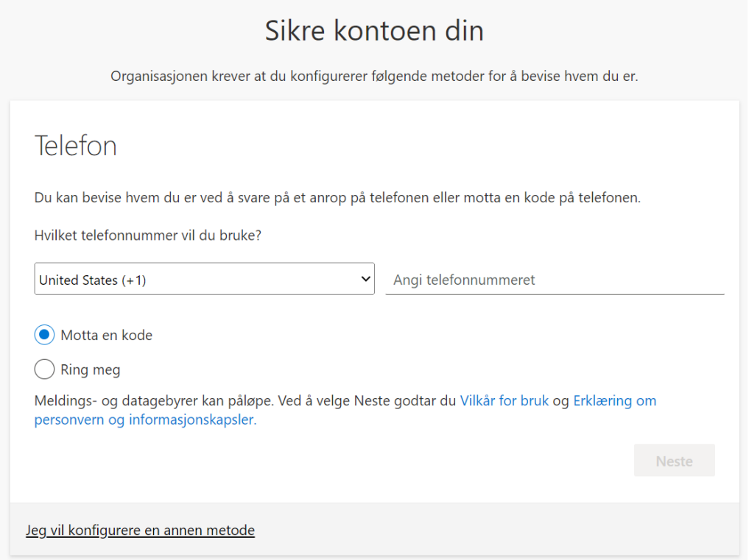Screen dimensions: 749x560
Task: Click the 'Organisasjonen krever' subtitle text
Action: click(x=374, y=77)
